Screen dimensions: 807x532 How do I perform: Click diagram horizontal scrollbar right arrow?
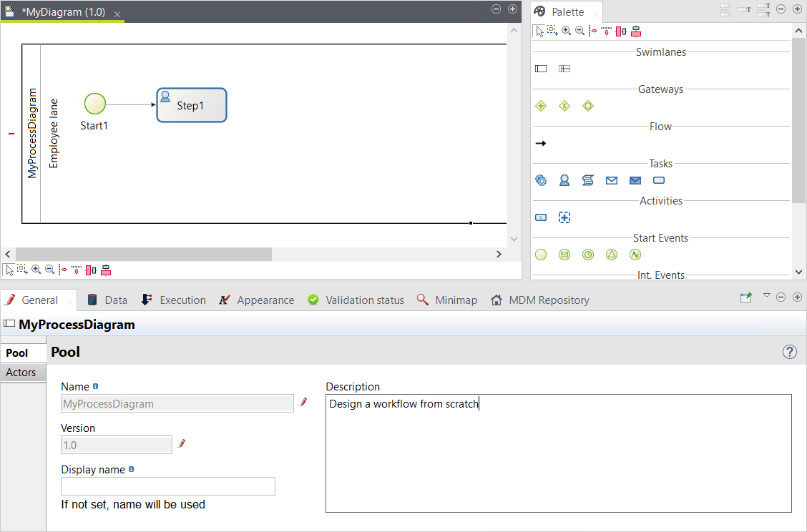pos(498,254)
